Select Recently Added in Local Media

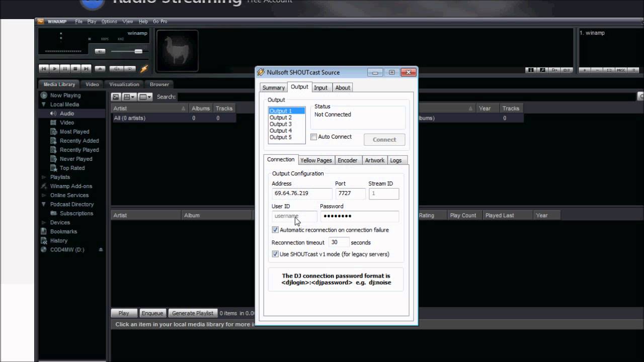[x=79, y=141]
